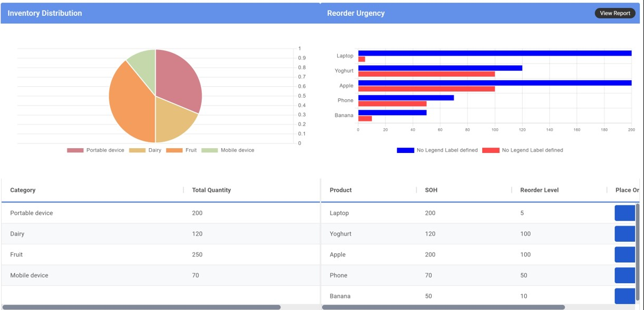Image resolution: width=644 pixels, height=310 pixels.
Task: Sort by Product column header
Action: tap(341, 190)
